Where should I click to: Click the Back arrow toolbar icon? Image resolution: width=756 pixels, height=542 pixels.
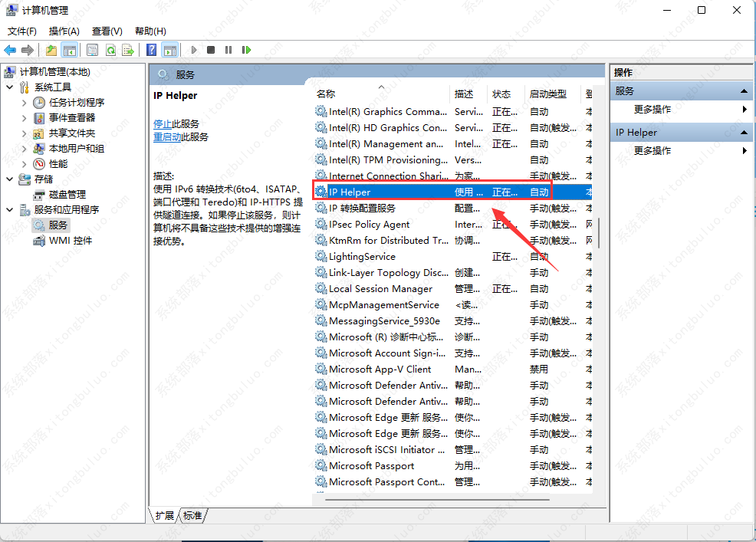tap(10, 50)
